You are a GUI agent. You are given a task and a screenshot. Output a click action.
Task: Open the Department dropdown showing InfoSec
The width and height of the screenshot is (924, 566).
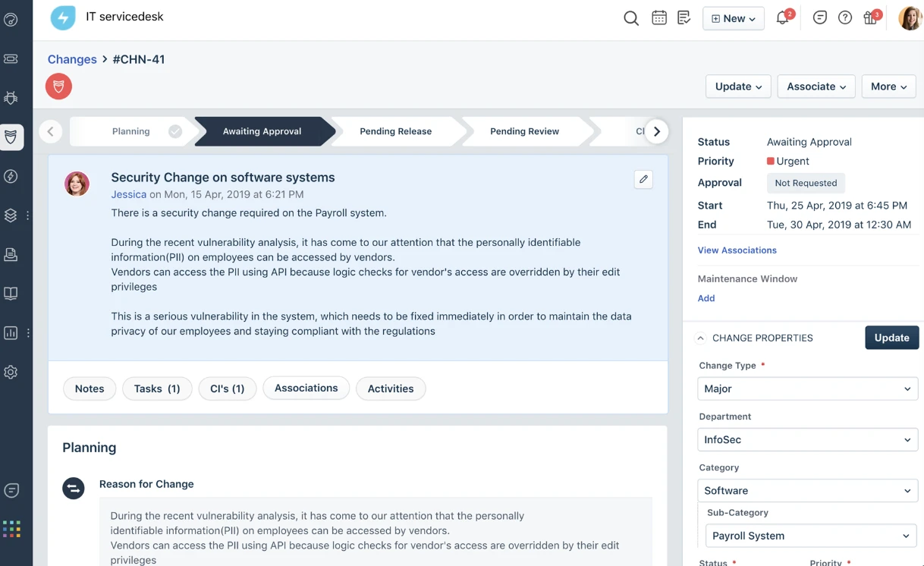(807, 439)
